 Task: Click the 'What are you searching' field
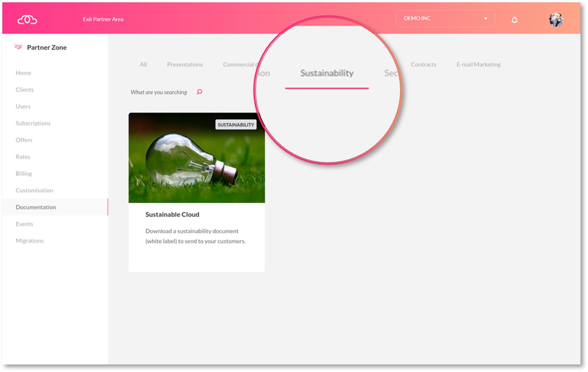[159, 92]
